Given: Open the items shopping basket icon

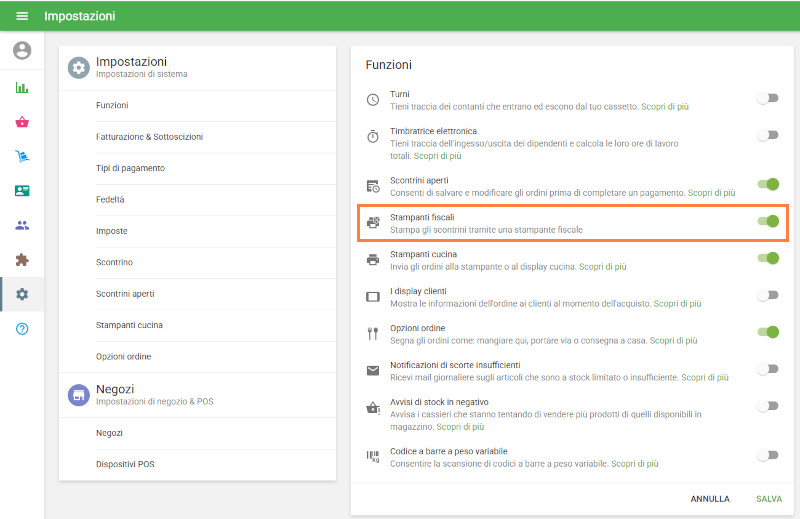Looking at the screenshot, I should 22,122.
